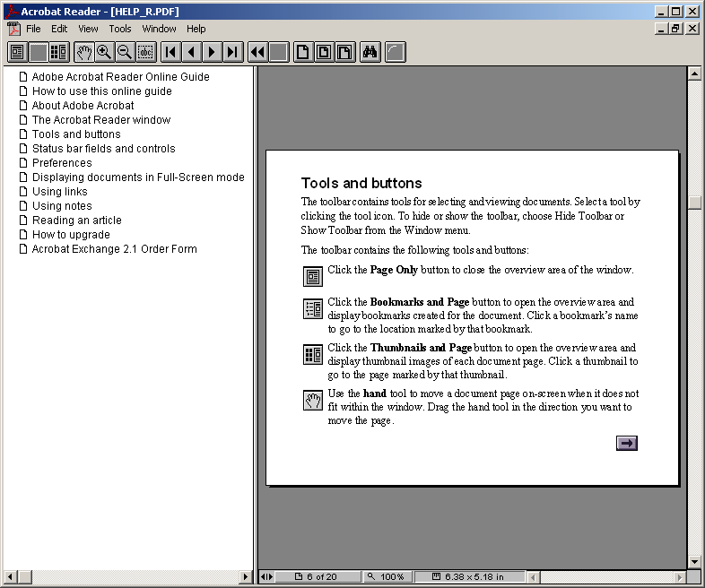Click the Actual Size page view button
The image size is (705, 588).
click(x=303, y=52)
